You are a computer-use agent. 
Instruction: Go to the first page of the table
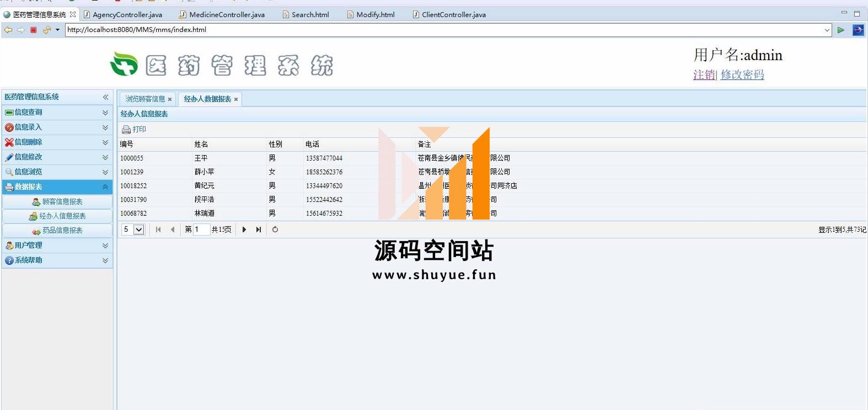point(158,230)
